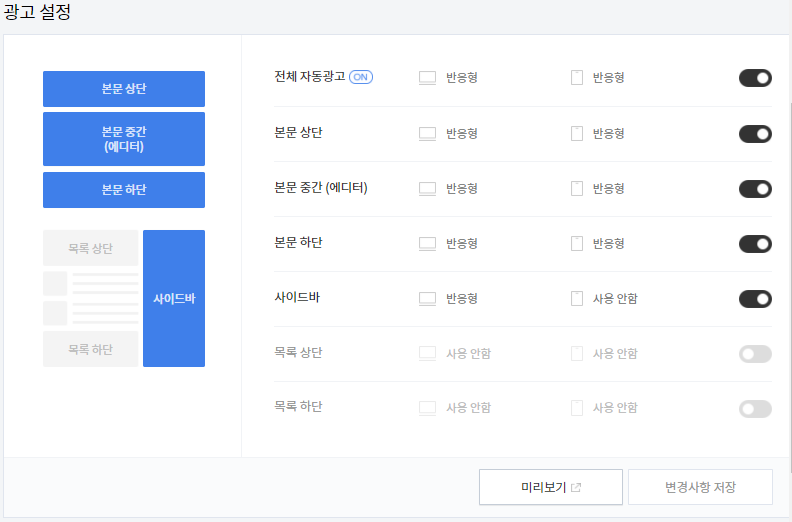Click the mobile icon in 본문 중간 (에디터) row
The image size is (792, 522).
[x=577, y=189]
